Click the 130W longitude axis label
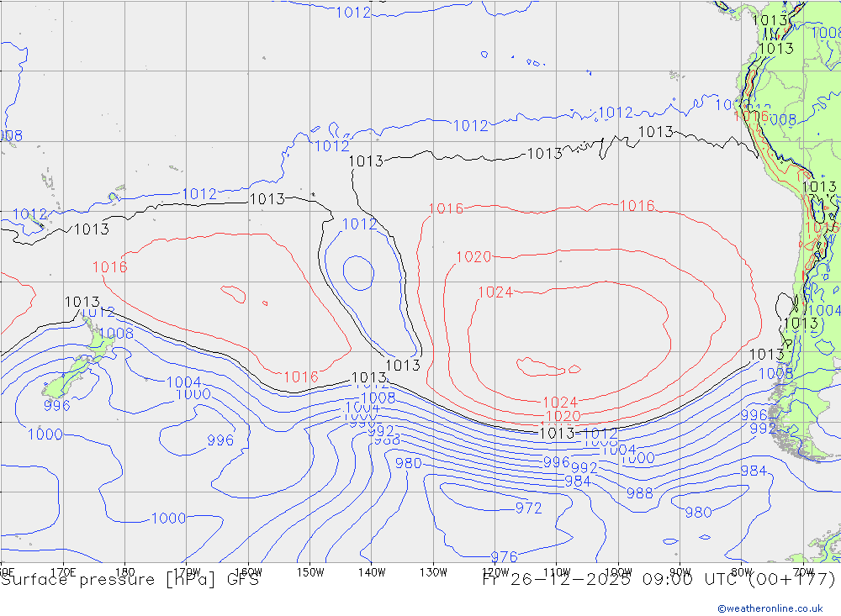Viewport: 841px width, 616px height. coord(433,572)
